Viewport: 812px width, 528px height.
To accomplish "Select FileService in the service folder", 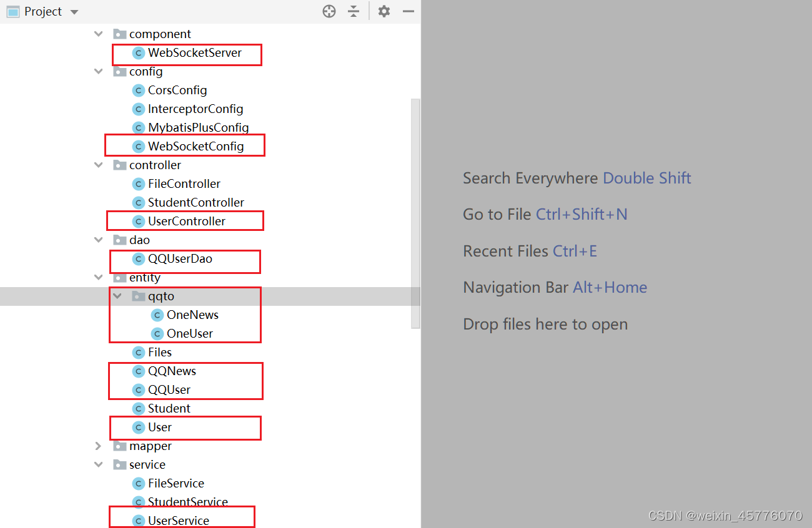I will (176, 484).
